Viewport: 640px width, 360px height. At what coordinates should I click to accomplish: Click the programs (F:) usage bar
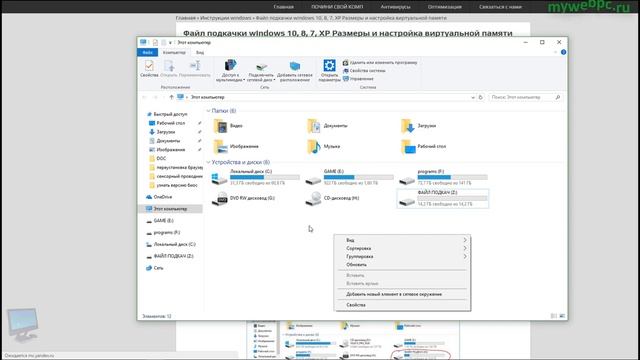coord(452,177)
